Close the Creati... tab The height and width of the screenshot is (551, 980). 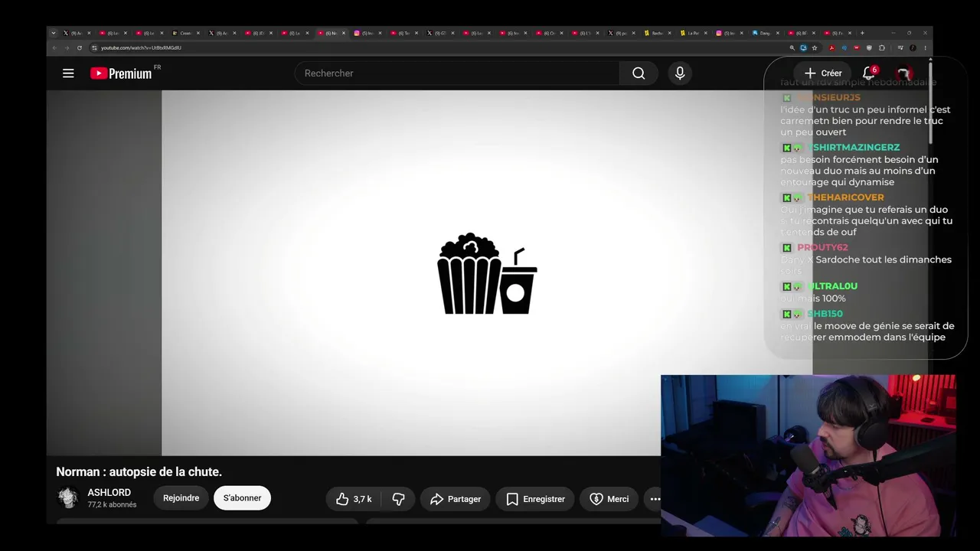pos(198,33)
